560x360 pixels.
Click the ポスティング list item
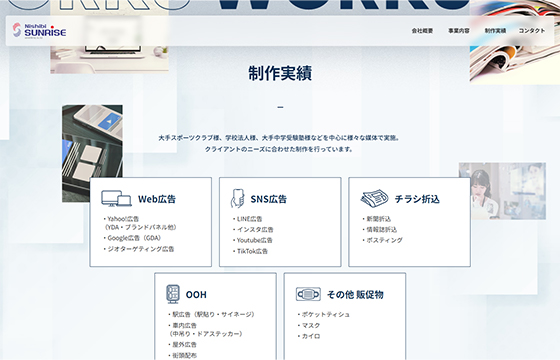tap(382, 240)
